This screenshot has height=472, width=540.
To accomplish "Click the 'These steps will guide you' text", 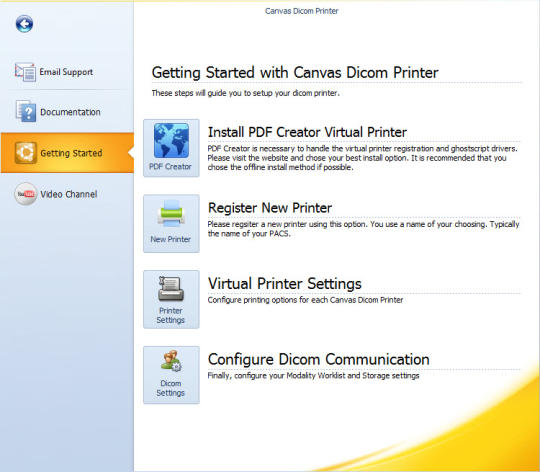I will [246, 93].
